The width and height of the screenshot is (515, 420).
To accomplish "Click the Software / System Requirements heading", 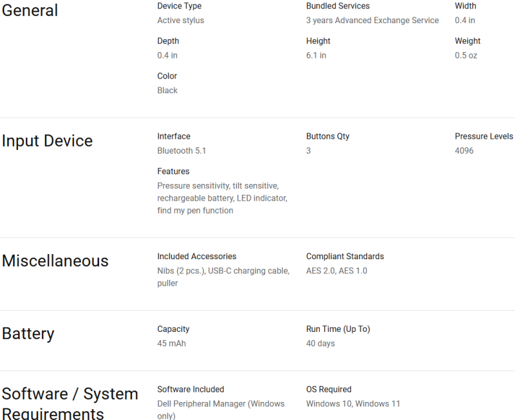I will (x=70, y=403).
